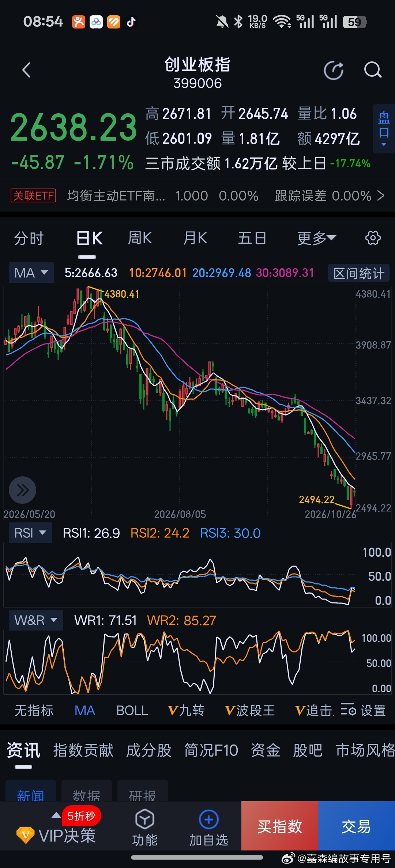Refresh the index quote data
Image resolution: width=395 pixels, height=868 pixels.
coord(334,71)
